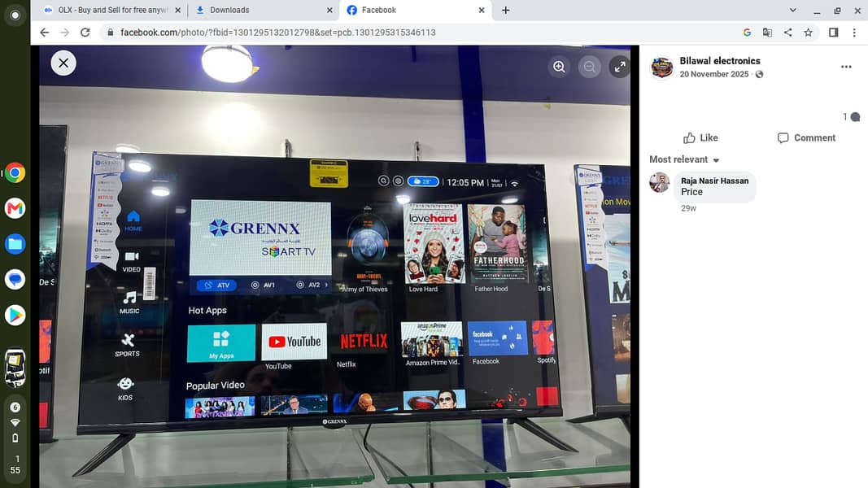Close the OLX tab
The image size is (868, 488).
click(x=177, y=10)
